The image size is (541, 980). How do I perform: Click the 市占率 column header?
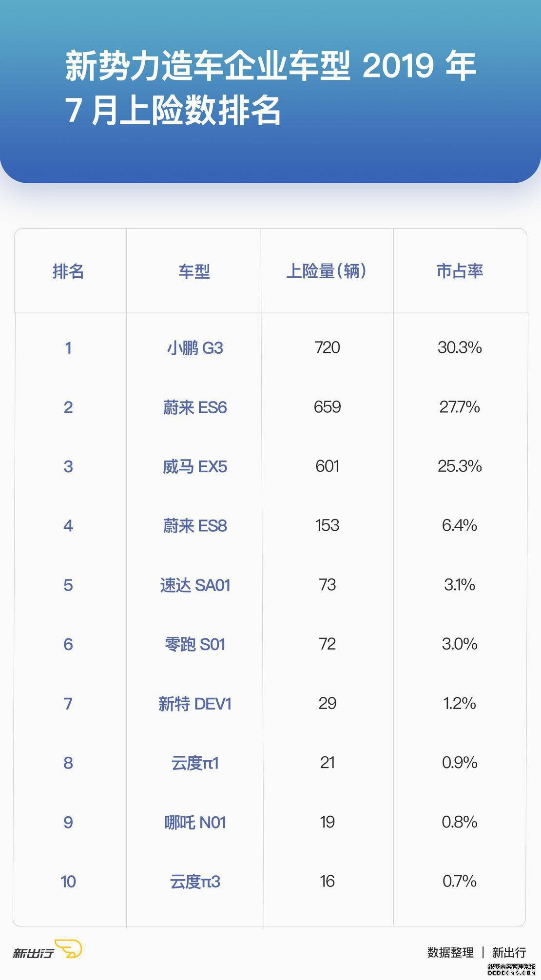point(460,271)
